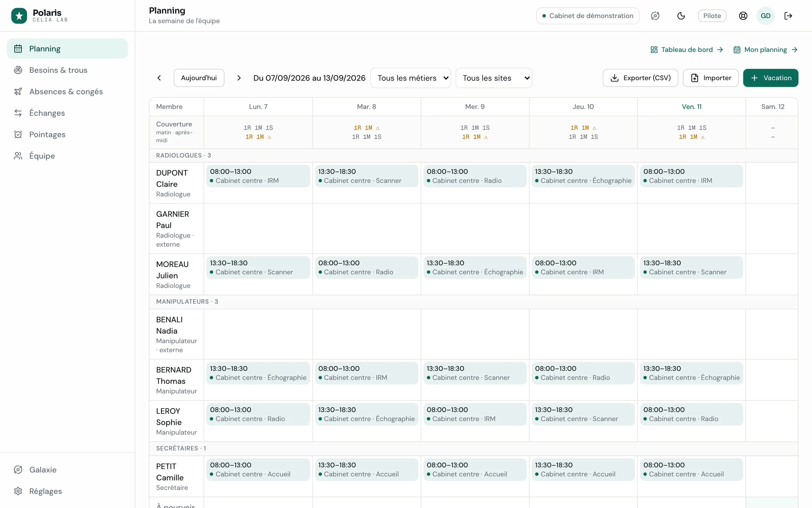The image size is (812, 508).
Task: Click Exporter (CSV) button
Action: (640, 78)
